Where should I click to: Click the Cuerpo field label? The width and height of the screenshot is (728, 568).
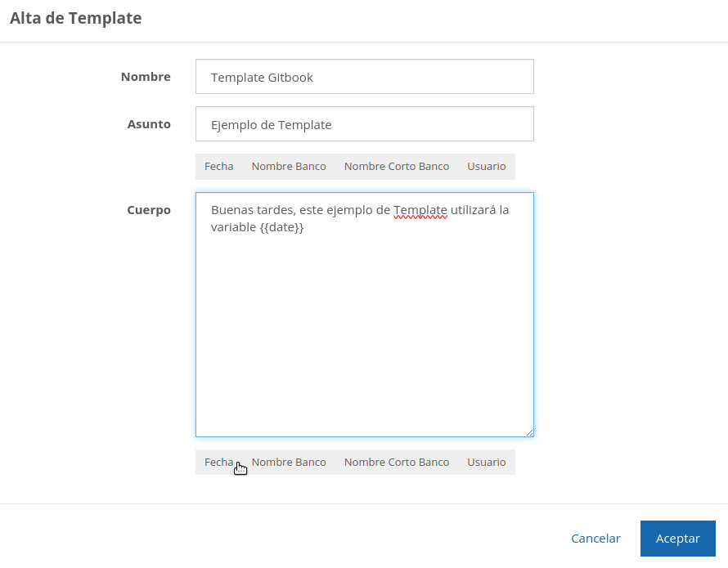[149, 210]
